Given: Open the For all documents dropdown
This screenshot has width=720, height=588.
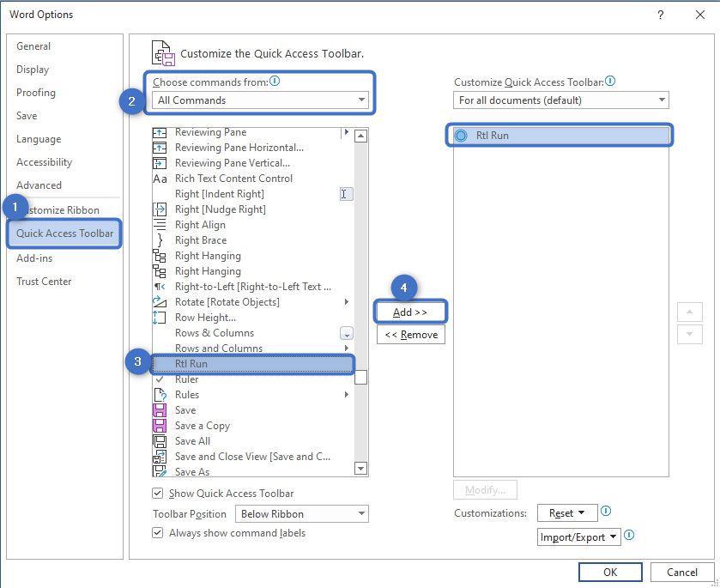Looking at the screenshot, I should 560,100.
